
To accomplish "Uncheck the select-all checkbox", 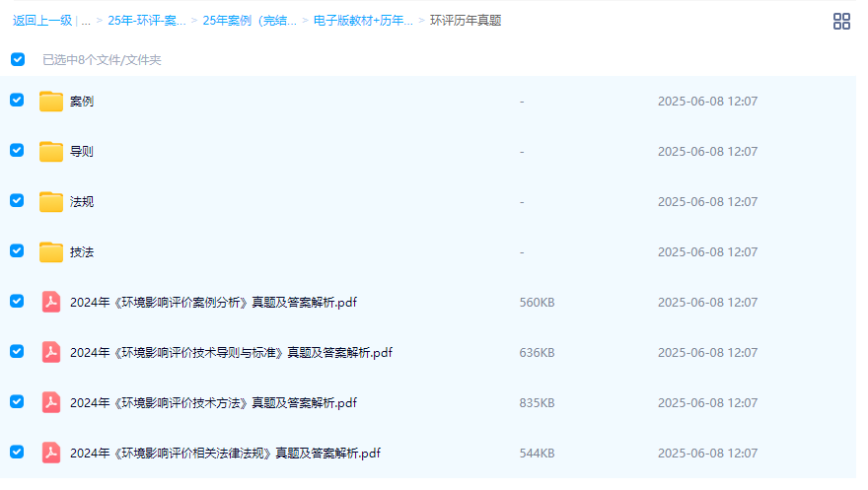I will (18, 59).
